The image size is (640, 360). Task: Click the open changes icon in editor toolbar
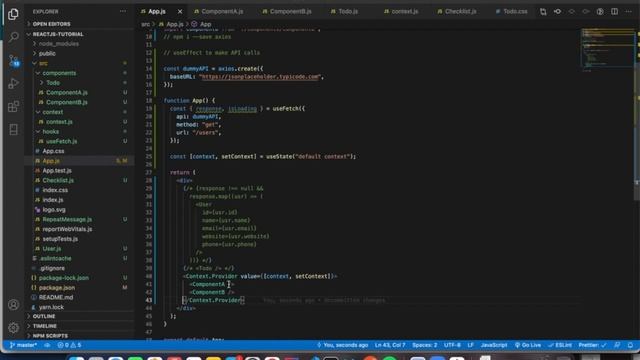point(543,11)
